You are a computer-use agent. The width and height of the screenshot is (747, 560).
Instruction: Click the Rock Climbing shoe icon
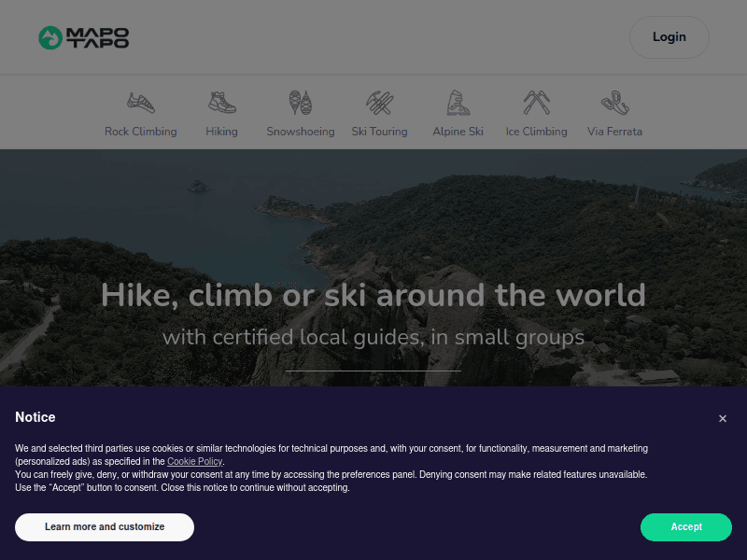click(141, 103)
